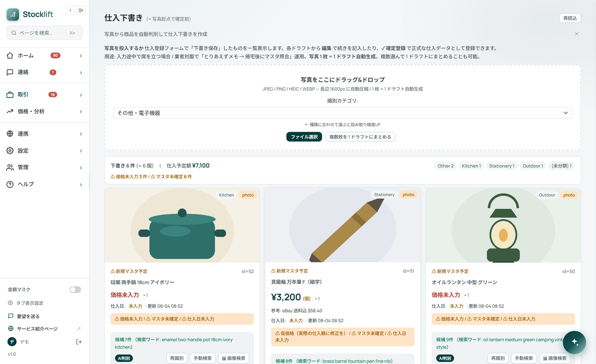Open サービス紹介ページ link
596x364 pixels.
tap(37, 329)
